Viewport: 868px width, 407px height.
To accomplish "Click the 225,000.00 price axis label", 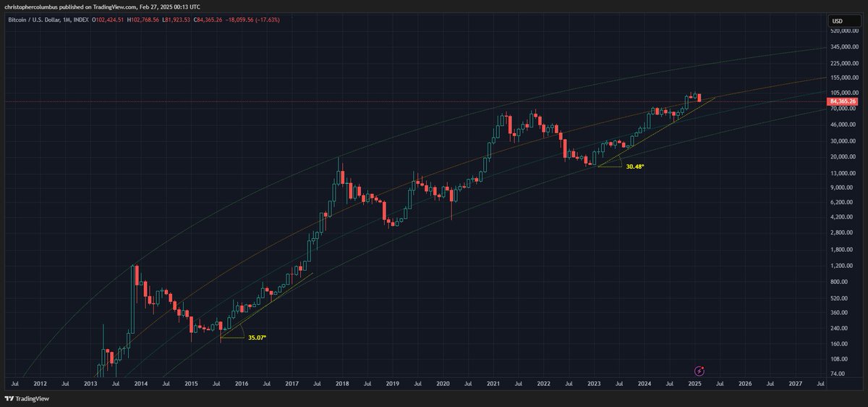I will pos(845,62).
